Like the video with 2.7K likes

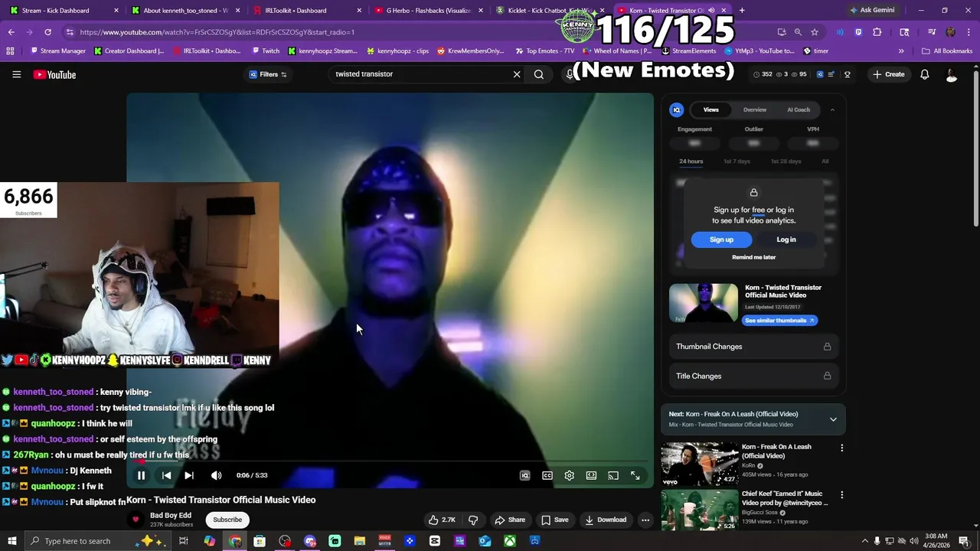click(443, 520)
